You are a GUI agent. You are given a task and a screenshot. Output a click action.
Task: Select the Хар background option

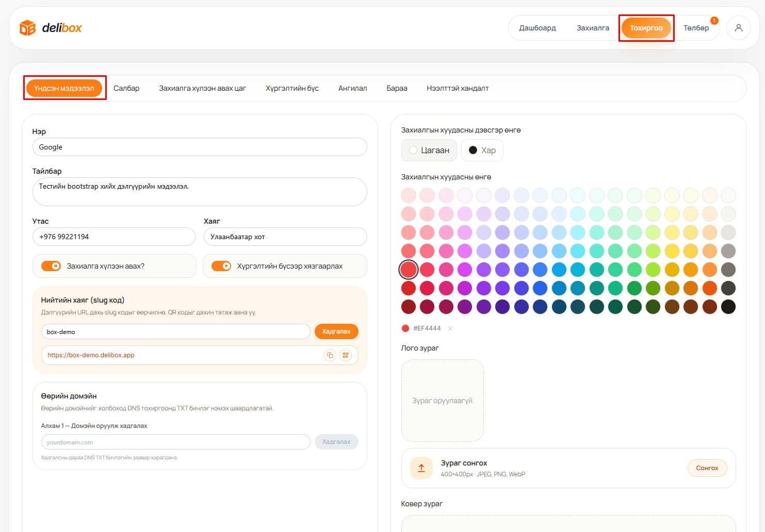click(482, 150)
